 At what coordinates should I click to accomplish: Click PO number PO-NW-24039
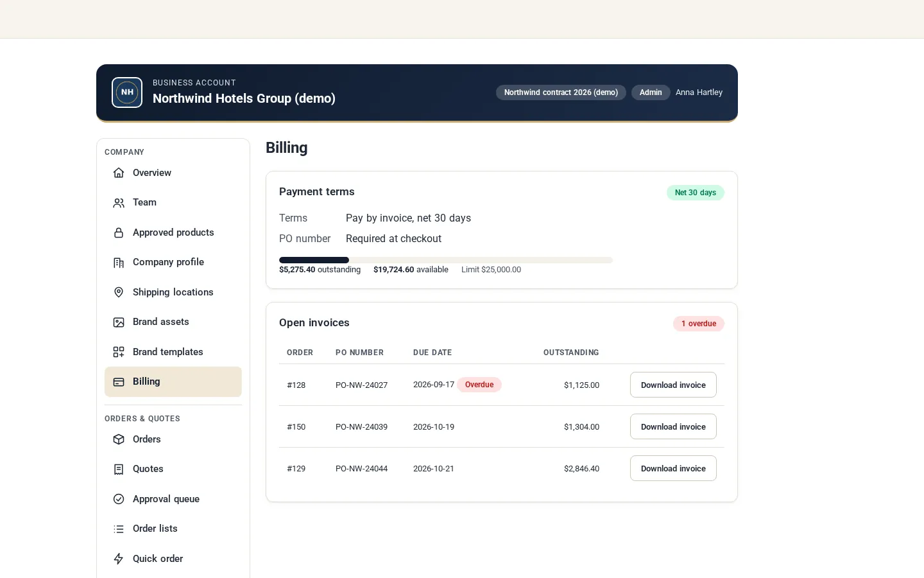point(361,427)
